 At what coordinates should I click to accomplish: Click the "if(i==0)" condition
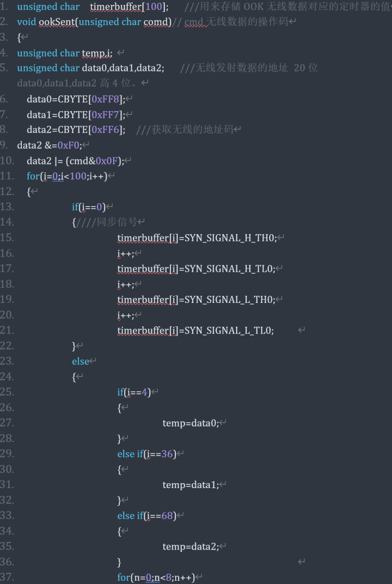tap(88, 207)
